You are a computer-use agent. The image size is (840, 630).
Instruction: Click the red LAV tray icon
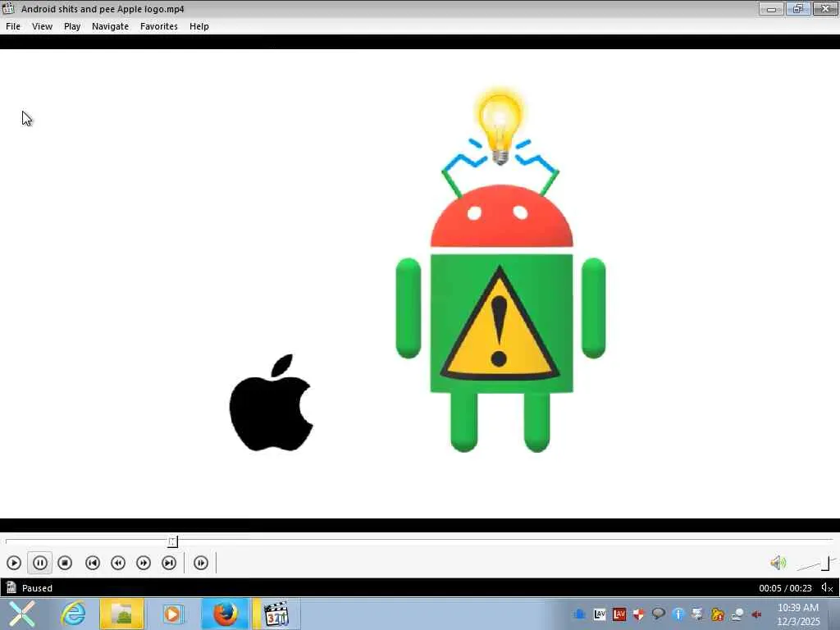[x=619, y=614]
